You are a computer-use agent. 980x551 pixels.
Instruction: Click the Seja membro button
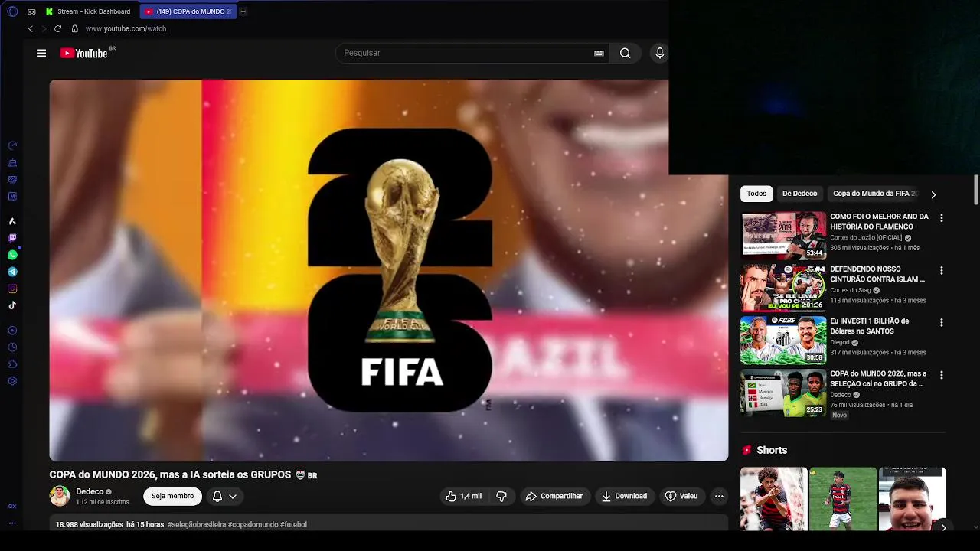click(172, 496)
